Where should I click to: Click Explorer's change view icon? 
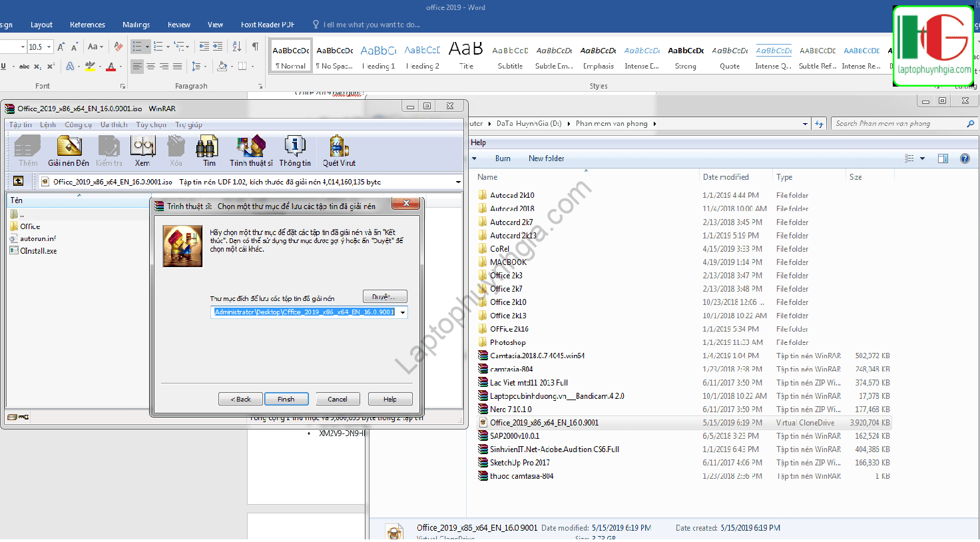tap(909, 158)
